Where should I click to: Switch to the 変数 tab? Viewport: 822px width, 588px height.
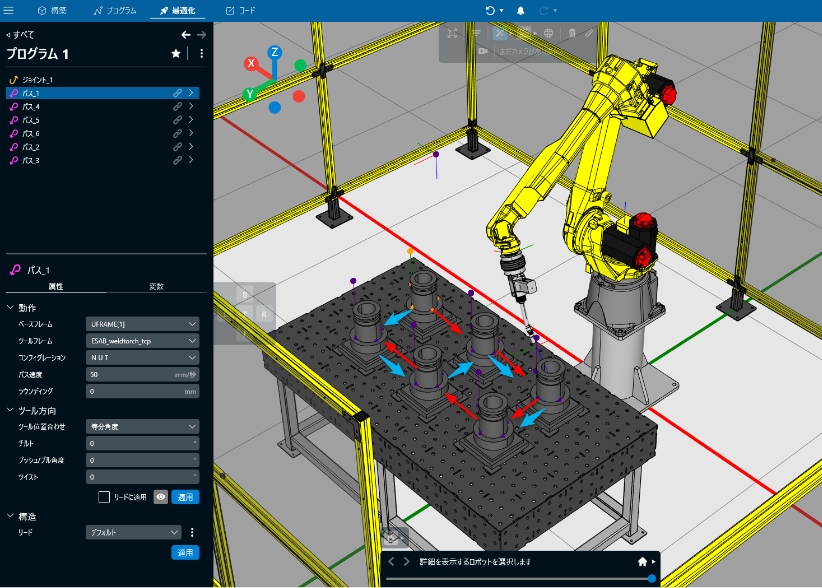[x=156, y=288]
